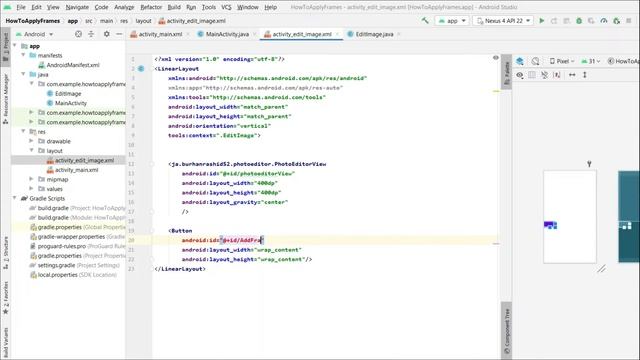Open project panel settings gear
This screenshot has height=360, width=640.
107,34
